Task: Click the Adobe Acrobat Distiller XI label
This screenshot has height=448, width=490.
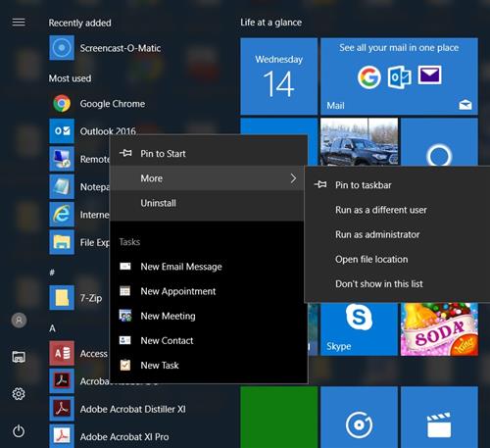Action: 132,409
